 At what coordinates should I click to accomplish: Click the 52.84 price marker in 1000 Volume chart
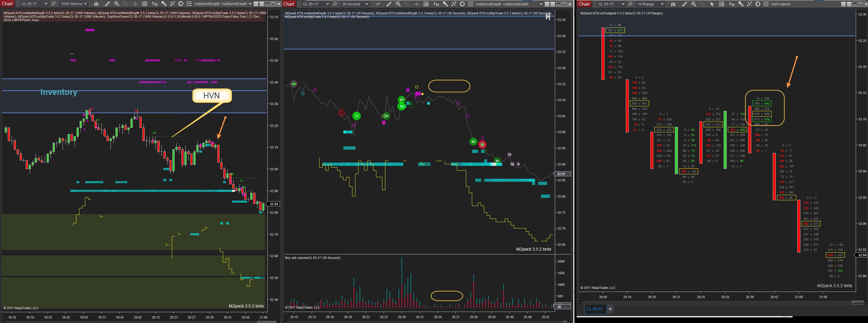(x=274, y=204)
